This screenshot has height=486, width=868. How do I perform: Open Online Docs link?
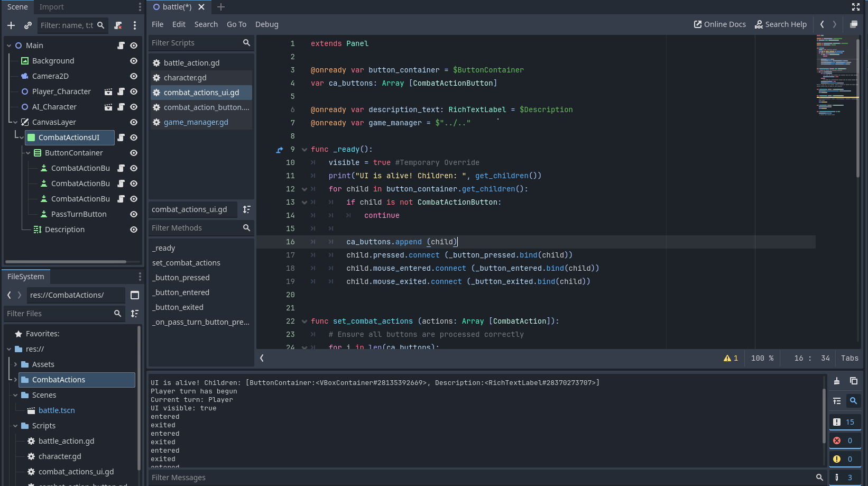click(719, 24)
